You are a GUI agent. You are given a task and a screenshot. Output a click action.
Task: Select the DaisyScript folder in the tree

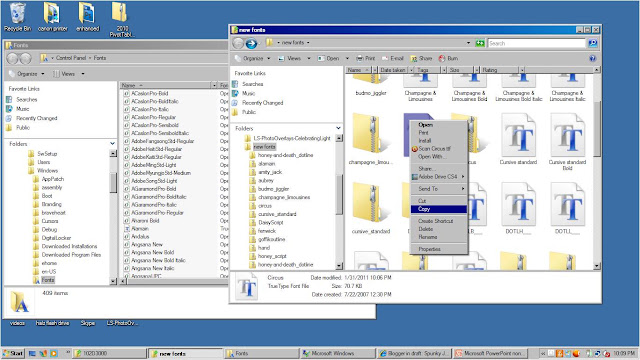tap(271, 222)
